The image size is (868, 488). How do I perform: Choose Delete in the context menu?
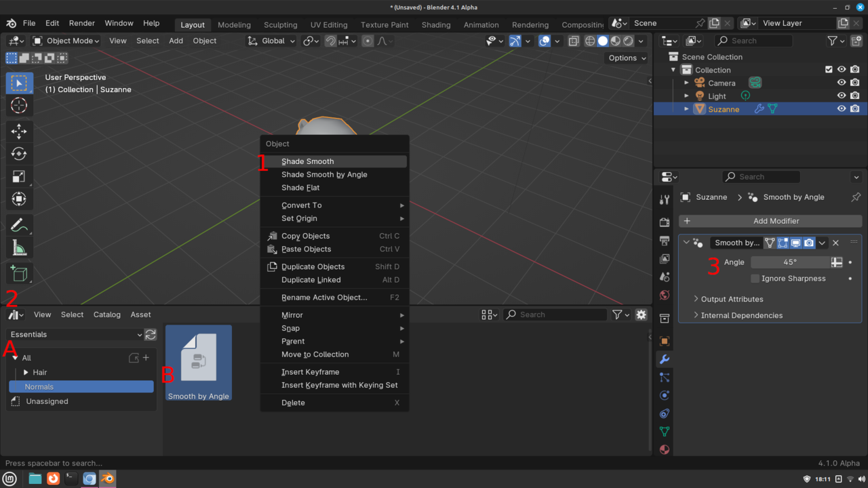click(x=334, y=403)
